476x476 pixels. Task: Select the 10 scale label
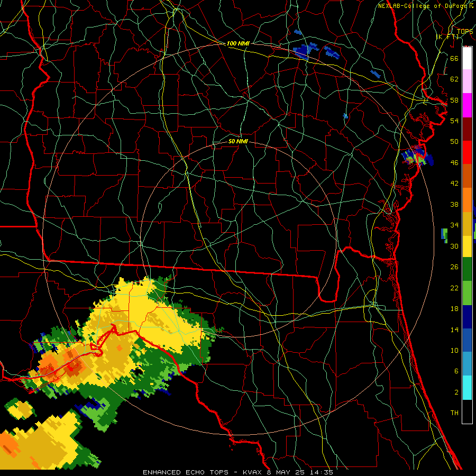click(x=454, y=350)
